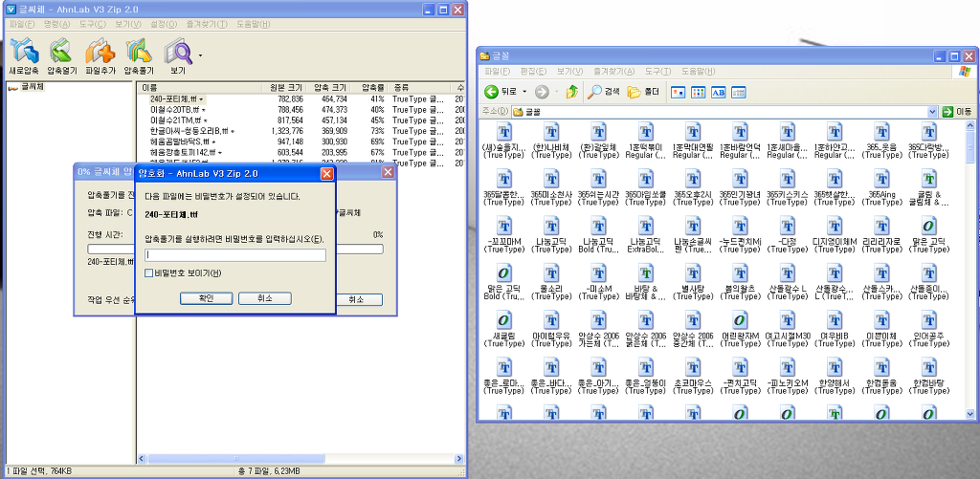Viewport: 980px width, 479px height.
Task: Click the 압축열기 (open archive) toolbar icon
Action: coord(61,50)
